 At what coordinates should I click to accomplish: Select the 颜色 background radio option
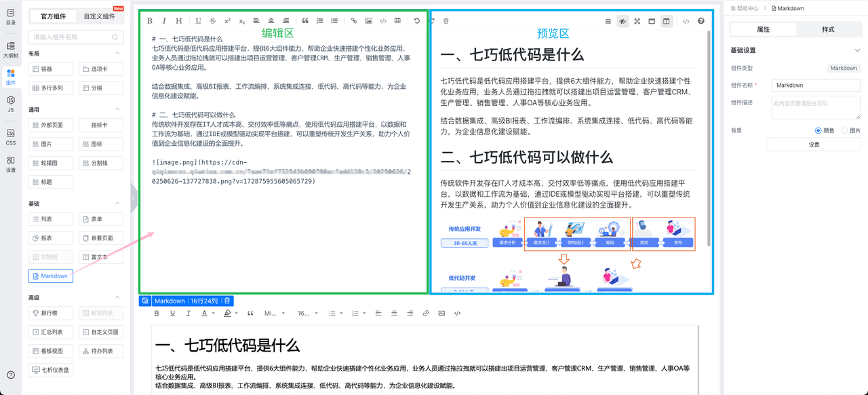click(818, 130)
